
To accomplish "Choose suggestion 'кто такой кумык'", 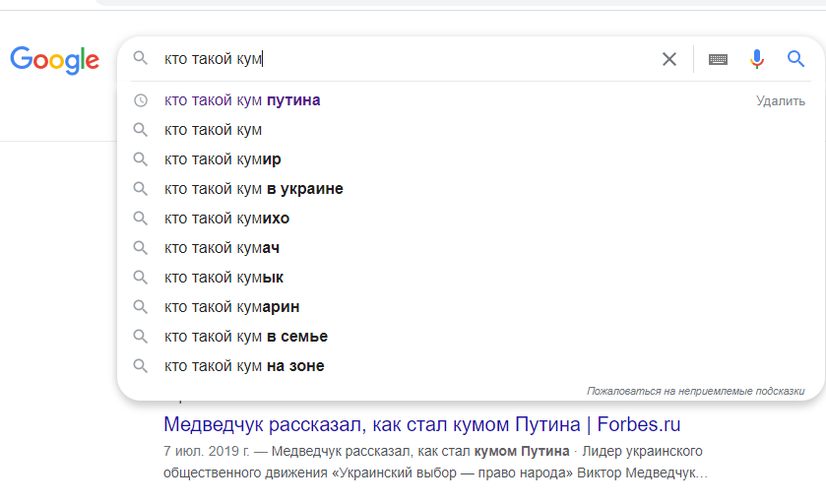I will (223, 278).
